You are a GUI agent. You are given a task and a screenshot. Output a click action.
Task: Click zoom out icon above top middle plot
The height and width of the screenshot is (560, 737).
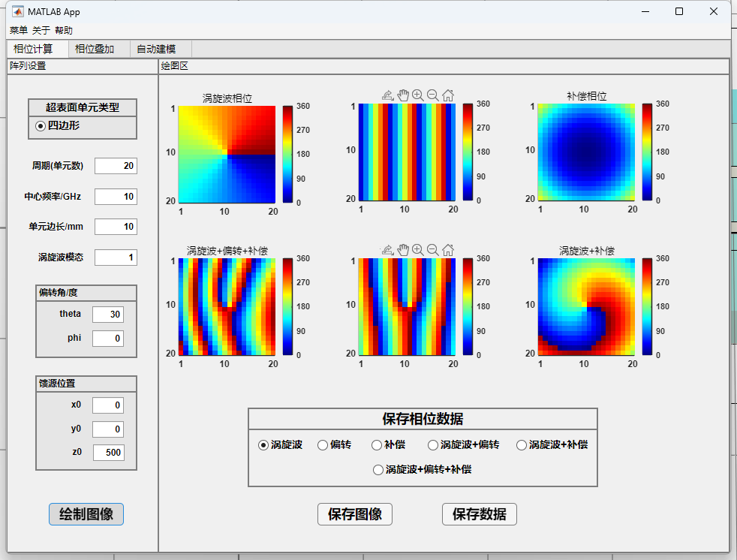433,95
